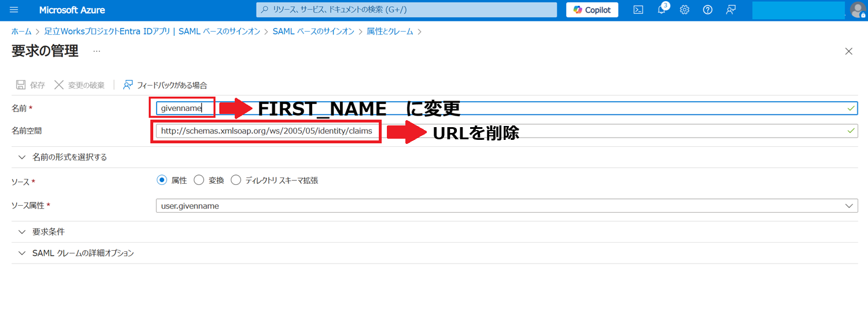Click the user account avatar
Viewport: 868px width, 330px height.
(858, 10)
